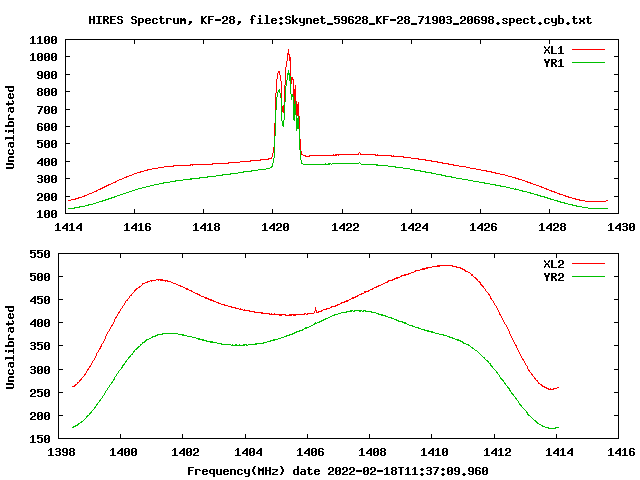Viewport: 640px width, 480px height.
Task: Click the 900 y-axis tick label
Action: (47, 75)
